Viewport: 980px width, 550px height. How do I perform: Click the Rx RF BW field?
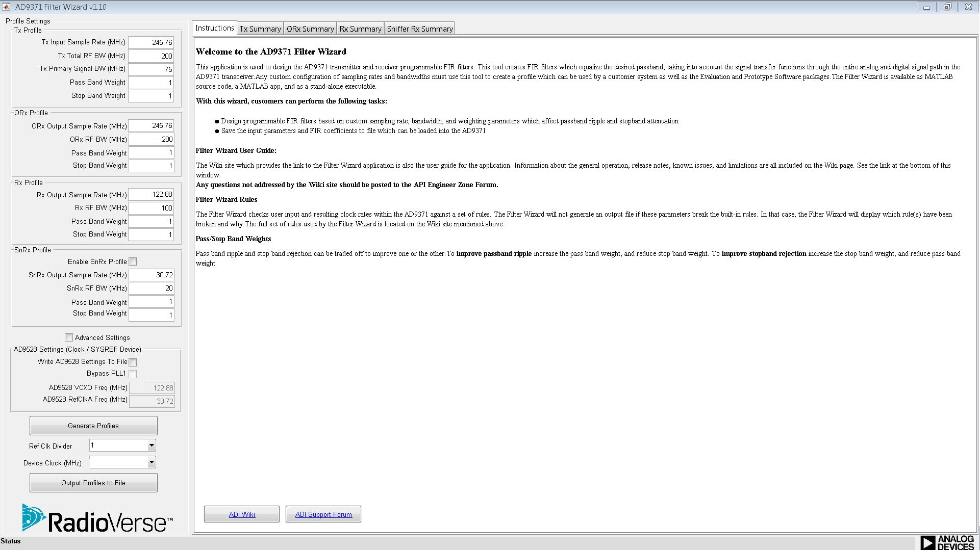[x=151, y=208]
